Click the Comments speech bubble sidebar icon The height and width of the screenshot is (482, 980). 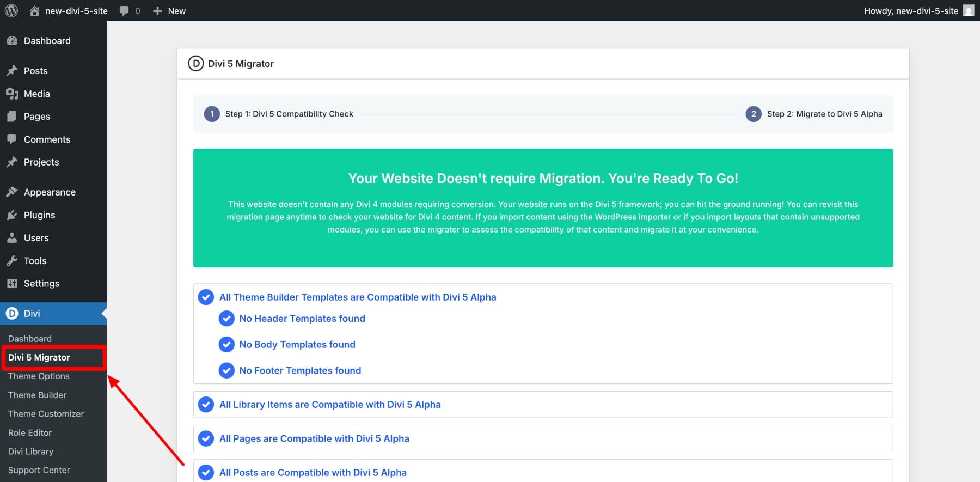pyautogui.click(x=12, y=139)
